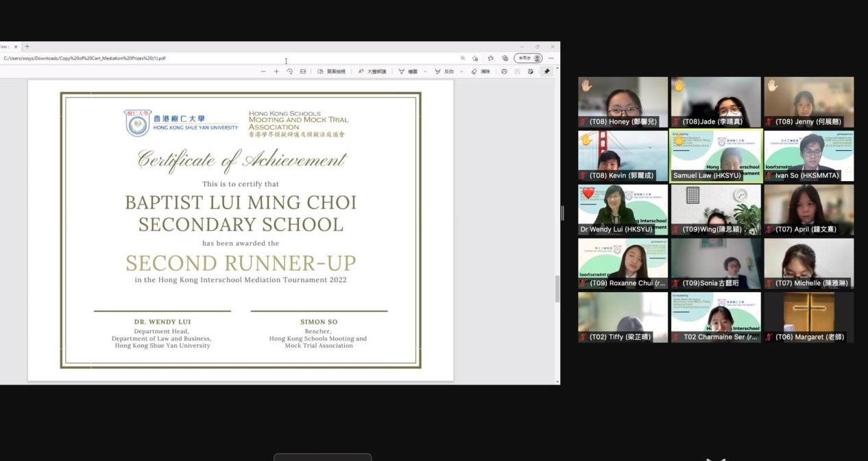868x461 pixels.
Task: Select Sonia's (T09) video tile
Action: [716, 263]
